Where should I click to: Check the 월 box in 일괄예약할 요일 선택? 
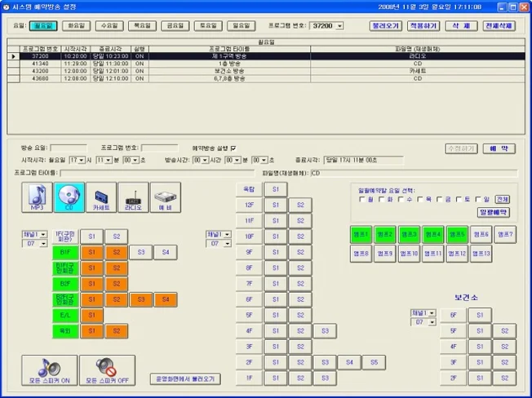tap(362, 199)
